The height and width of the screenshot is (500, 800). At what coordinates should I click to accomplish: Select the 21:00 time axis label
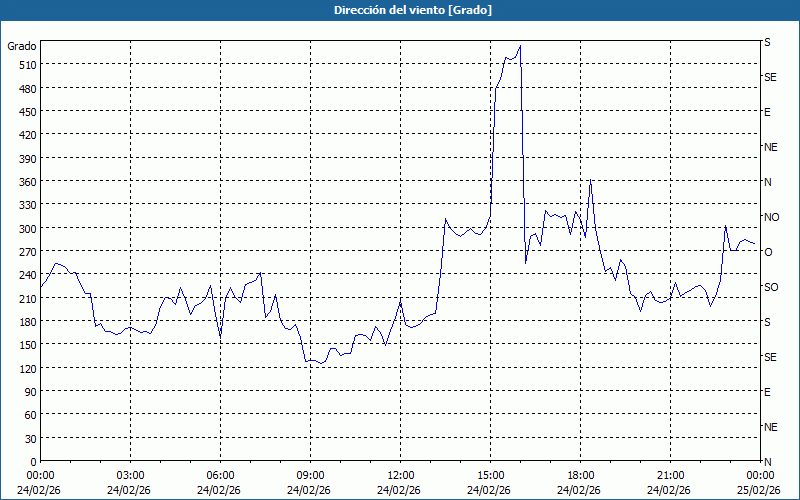pos(670,475)
